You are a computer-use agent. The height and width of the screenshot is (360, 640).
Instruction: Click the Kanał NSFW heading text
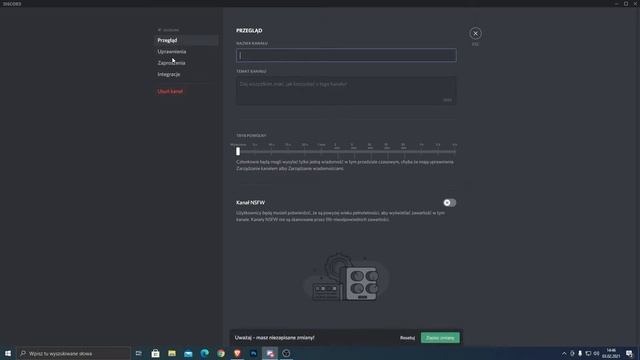[250, 202]
